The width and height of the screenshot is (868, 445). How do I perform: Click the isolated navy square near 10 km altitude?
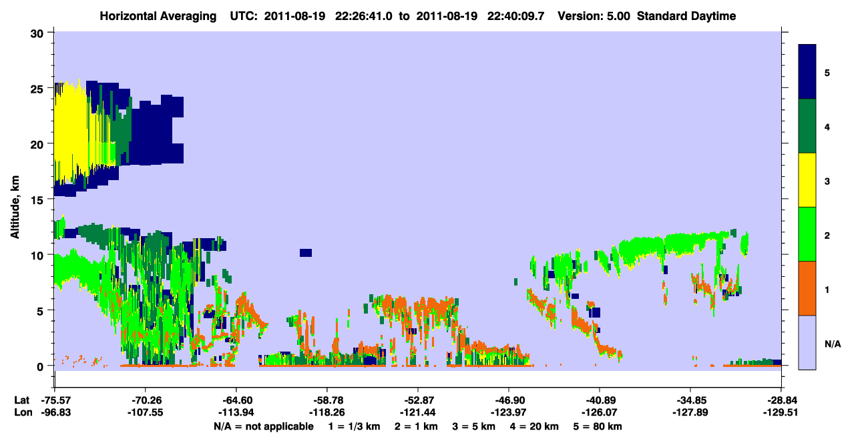[306, 253]
